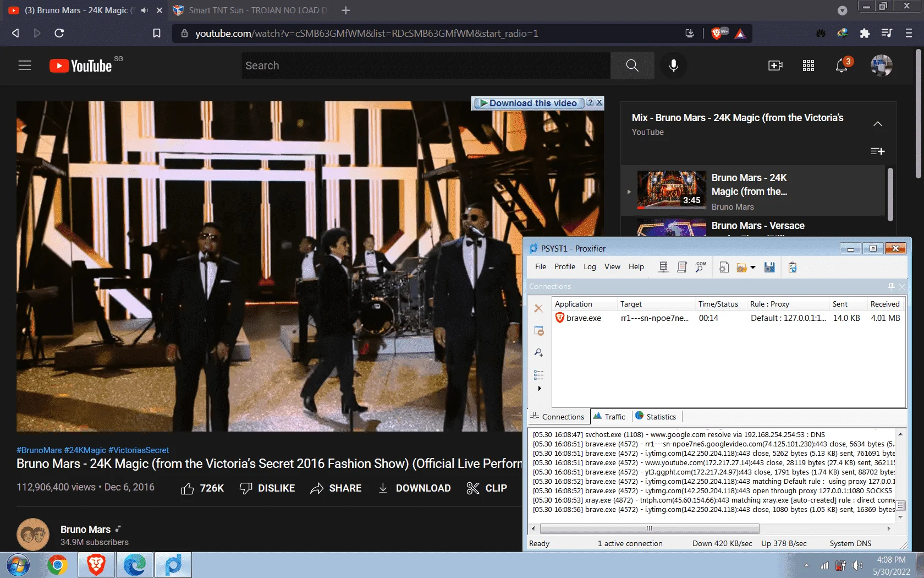Open YouTube notifications bell

point(842,66)
